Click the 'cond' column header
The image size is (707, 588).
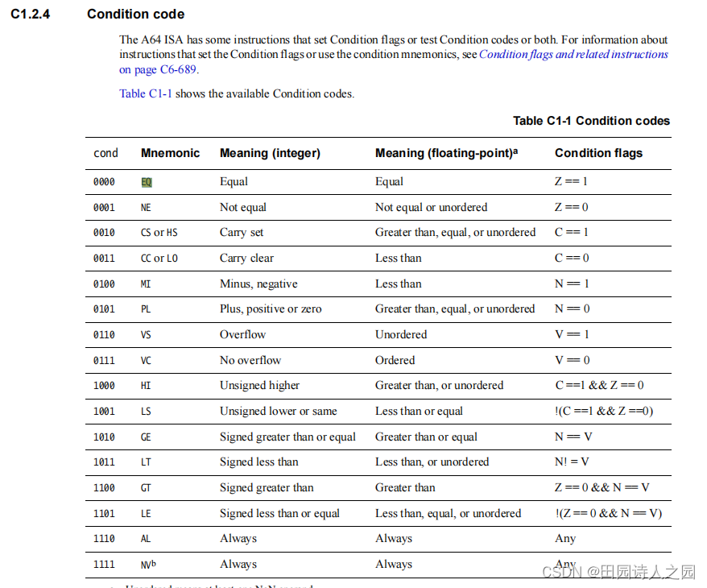coord(105,153)
